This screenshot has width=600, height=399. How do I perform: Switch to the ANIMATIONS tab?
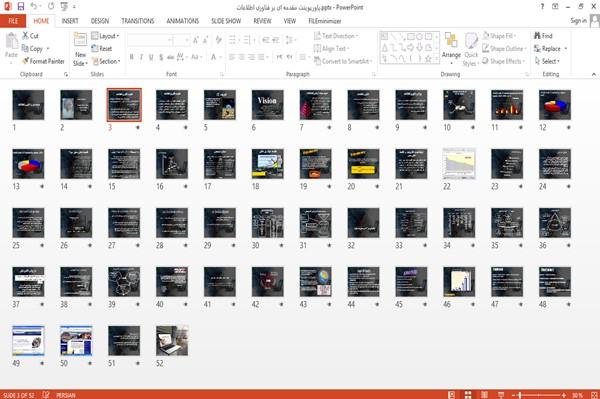183,21
